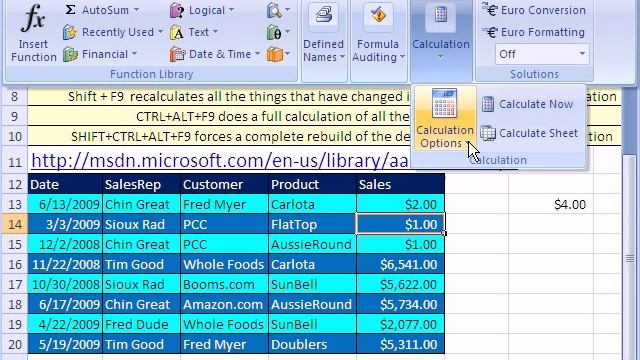
Task: Click the Euro Formatting icon
Action: [489, 31]
